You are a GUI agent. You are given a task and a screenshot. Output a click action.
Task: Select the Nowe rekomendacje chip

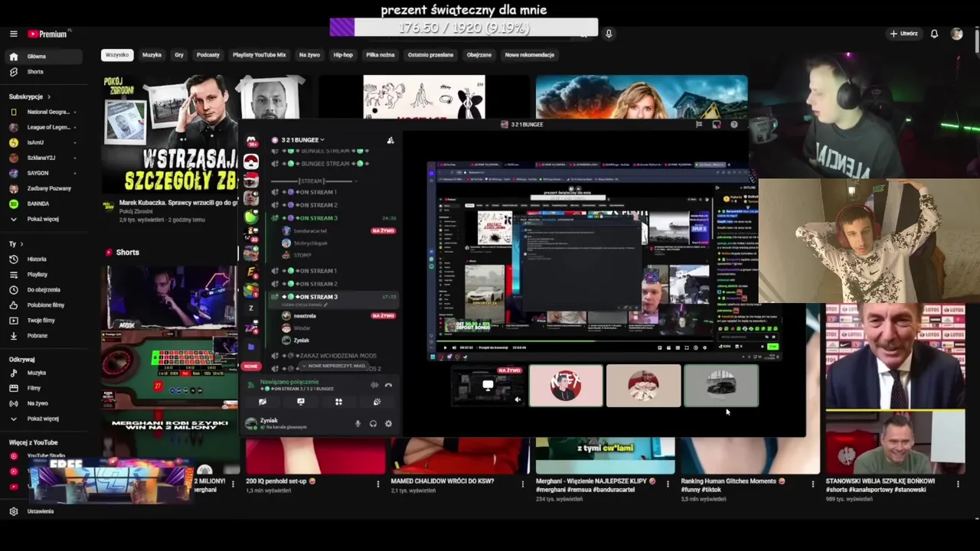tap(530, 55)
